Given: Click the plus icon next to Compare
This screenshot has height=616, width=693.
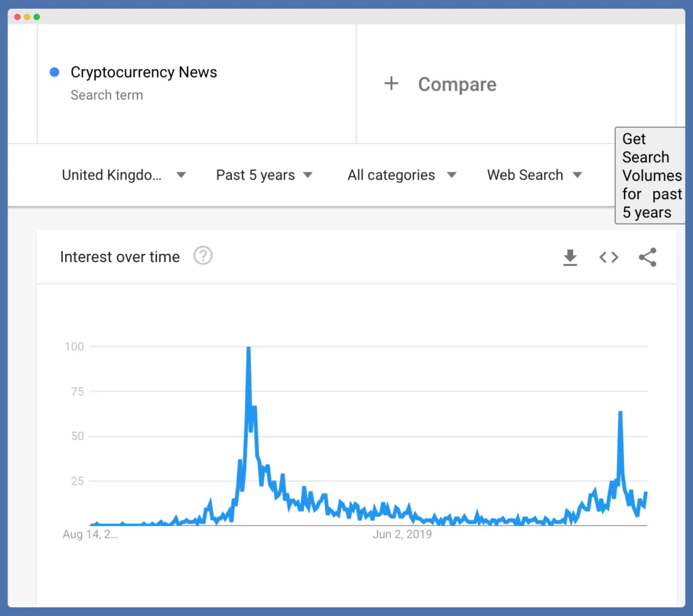Looking at the screenshot, I should point(392,84).
